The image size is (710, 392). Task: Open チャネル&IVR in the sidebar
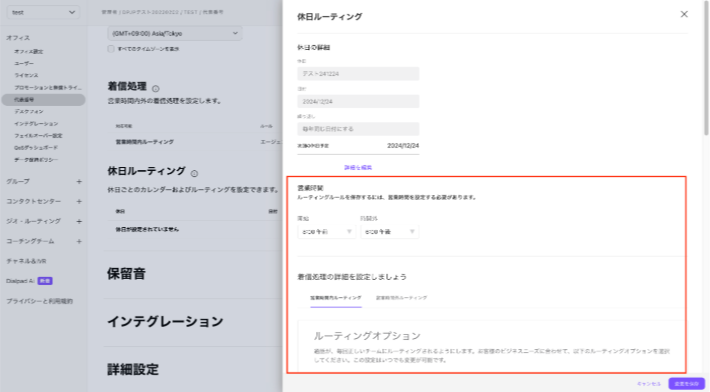pyautogui.click(x=26, y=261)
